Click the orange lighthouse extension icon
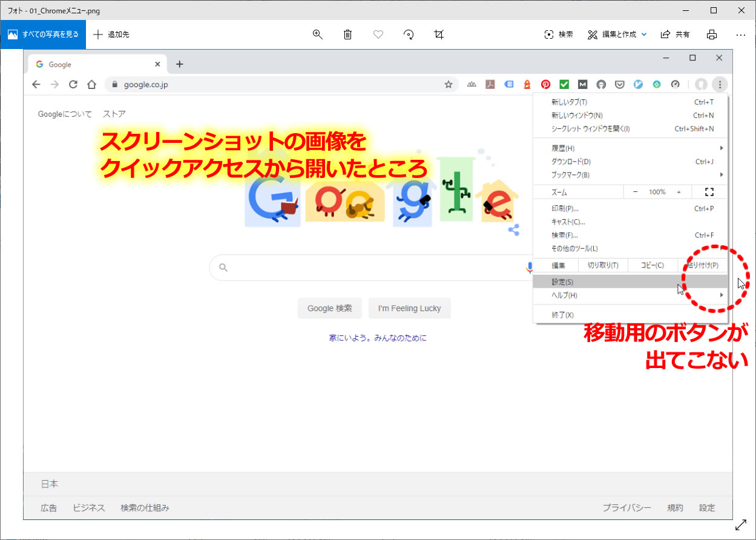The height and width of the screenshot is (540, 756). tap(527, 85)
